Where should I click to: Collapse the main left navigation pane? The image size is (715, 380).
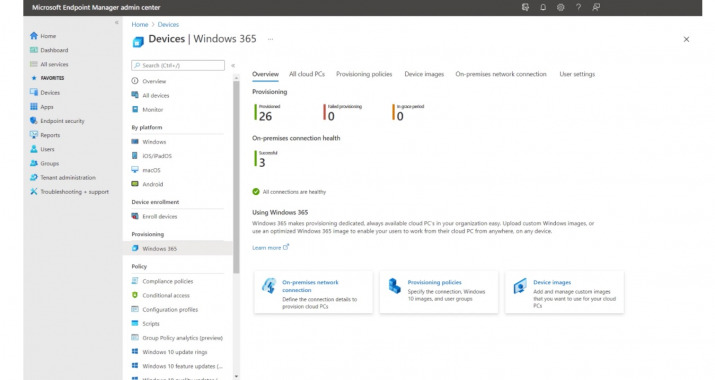tap(117, 22)
